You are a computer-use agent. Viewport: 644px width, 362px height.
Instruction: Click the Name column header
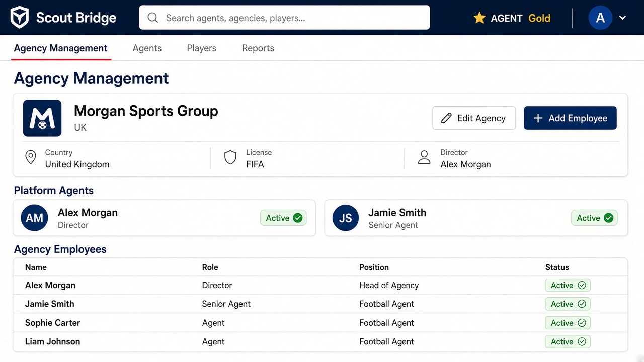[x=36, y=267]
